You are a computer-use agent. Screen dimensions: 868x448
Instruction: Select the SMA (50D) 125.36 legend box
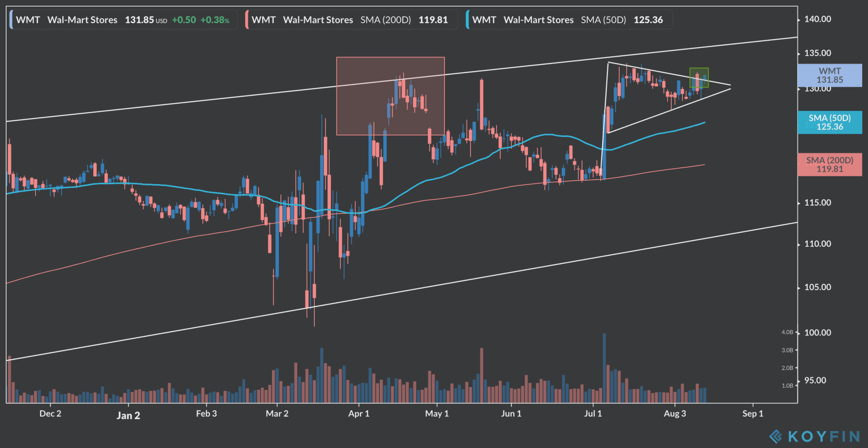[x=569, y=20]
